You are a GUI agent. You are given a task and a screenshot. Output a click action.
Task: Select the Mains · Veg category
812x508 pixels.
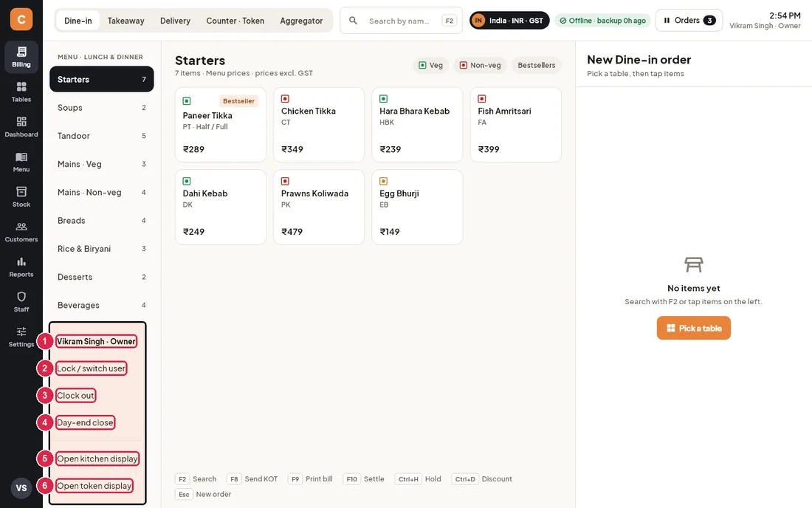(102, 164)
